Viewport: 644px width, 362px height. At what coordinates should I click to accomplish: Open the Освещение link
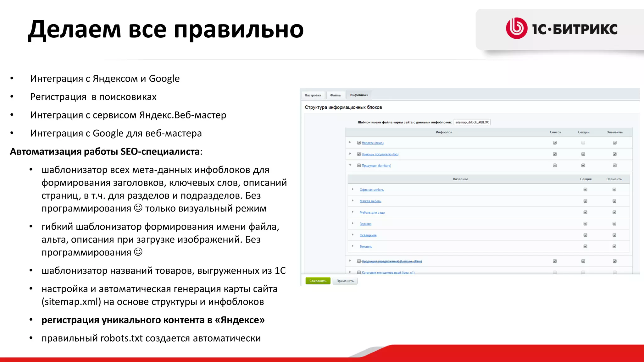(368, 235)
